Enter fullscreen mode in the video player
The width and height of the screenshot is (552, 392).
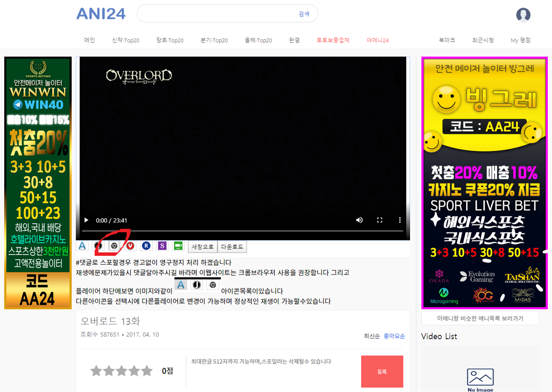[x=380, y=220]
